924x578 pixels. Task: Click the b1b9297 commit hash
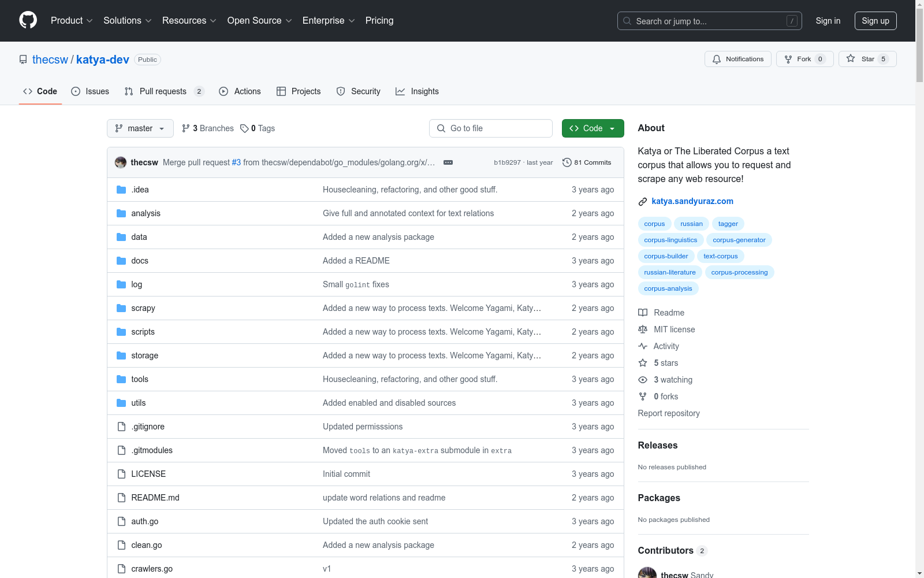[507, 162]
